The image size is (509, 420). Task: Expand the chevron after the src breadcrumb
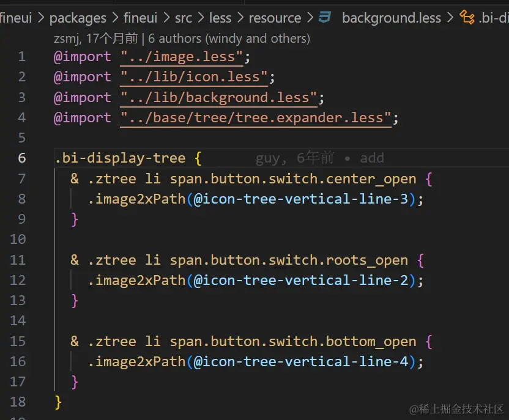coord(201,18)
